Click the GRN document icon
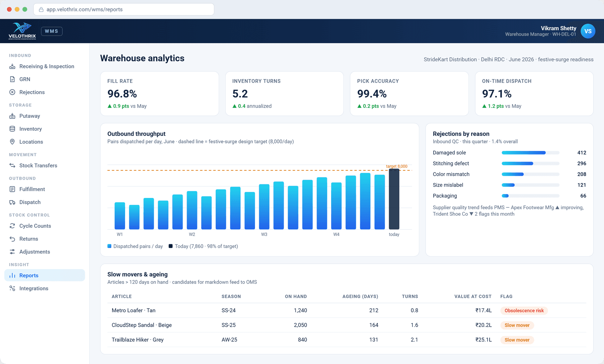 tap(12, 79)
